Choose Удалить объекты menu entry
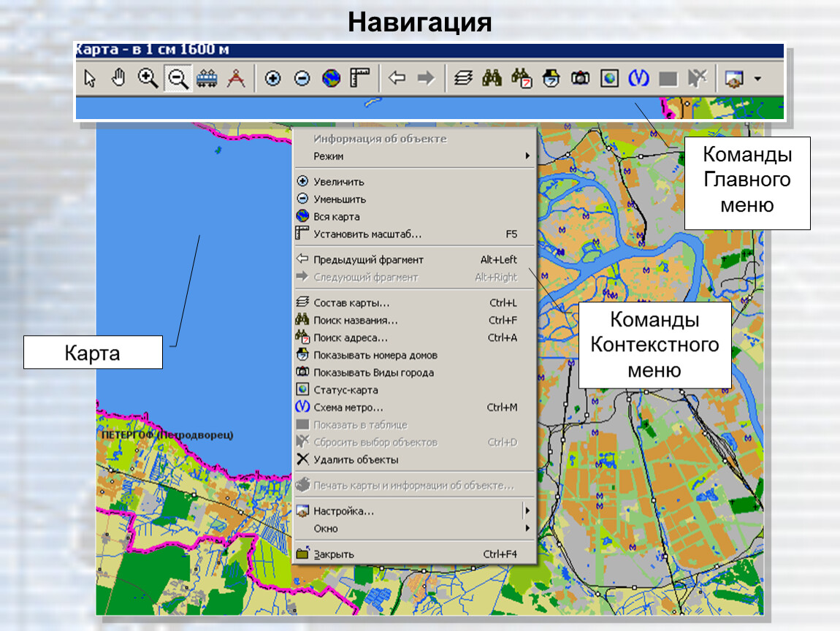Screen dimensions: 840x631 [x=415, y=459]
